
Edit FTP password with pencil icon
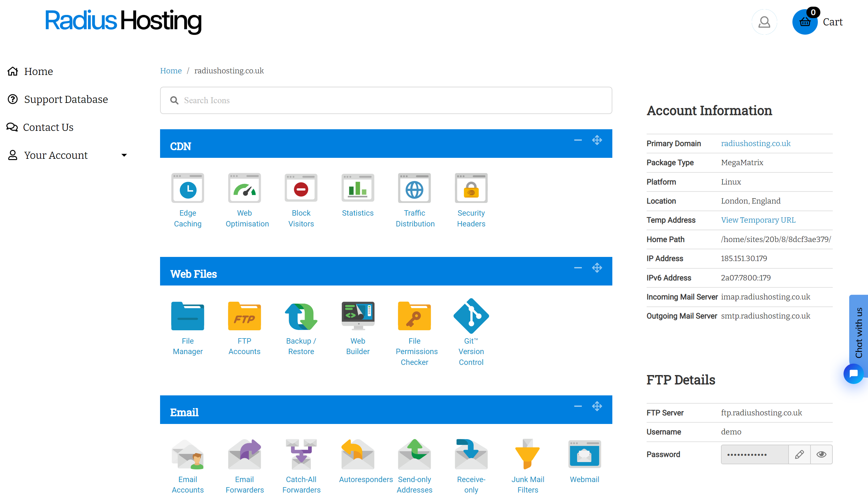(x=799, y=454)
